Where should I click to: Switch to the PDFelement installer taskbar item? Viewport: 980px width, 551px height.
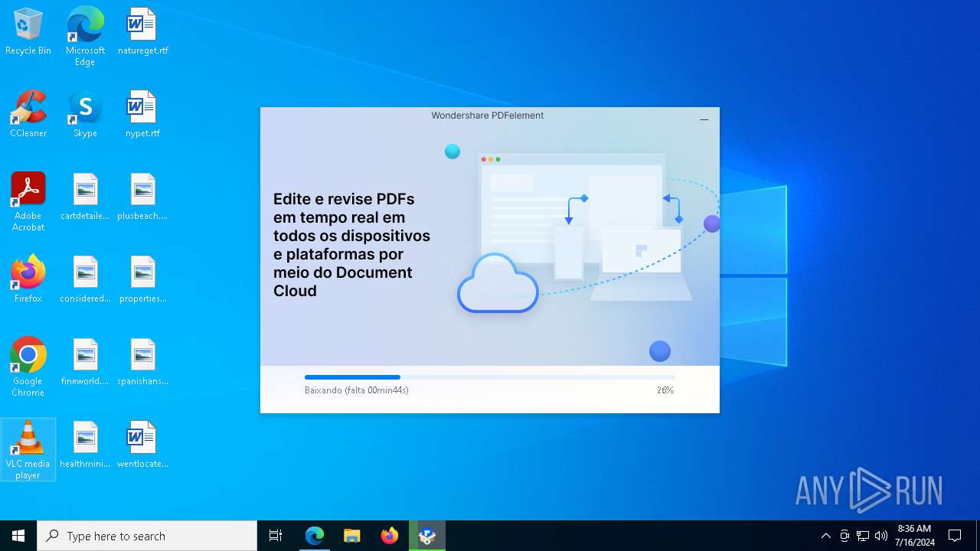427,536
